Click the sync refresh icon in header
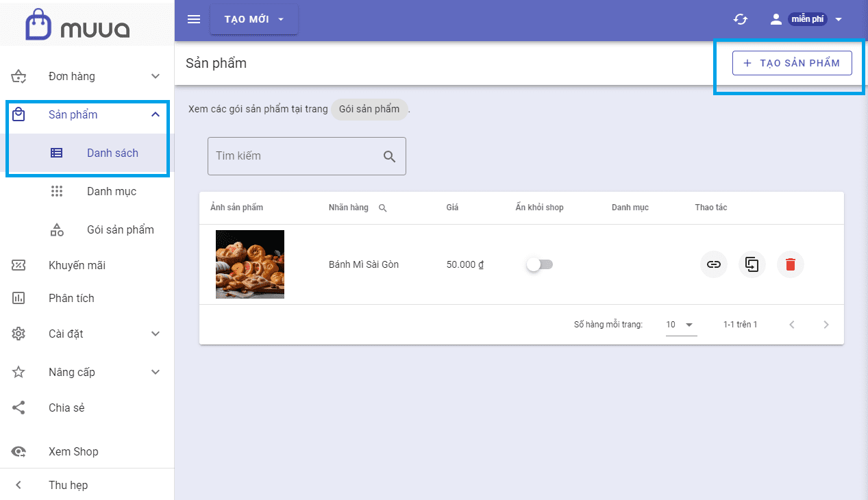The height and width of the screenshot is (500, 868). tap(741, 19)
